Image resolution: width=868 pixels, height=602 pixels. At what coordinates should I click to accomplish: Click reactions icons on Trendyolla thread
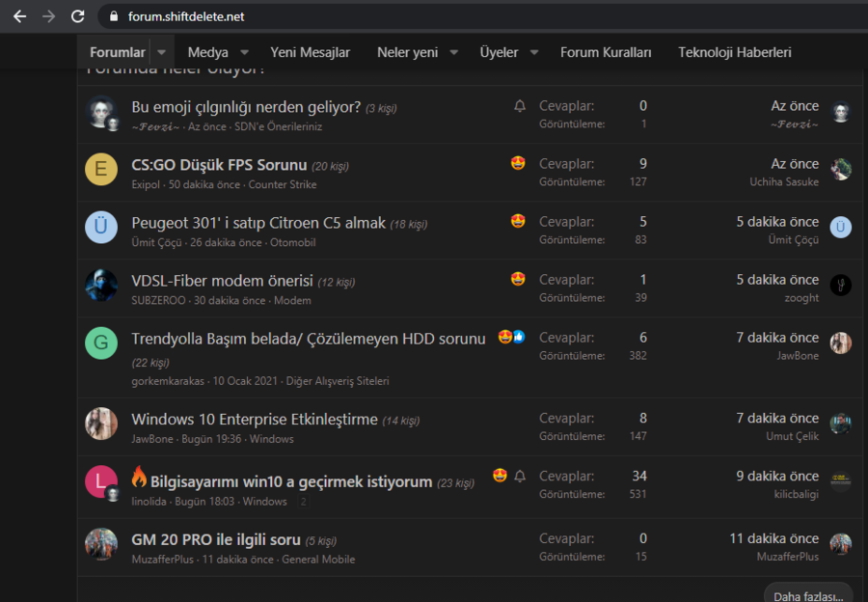[511, 337]
